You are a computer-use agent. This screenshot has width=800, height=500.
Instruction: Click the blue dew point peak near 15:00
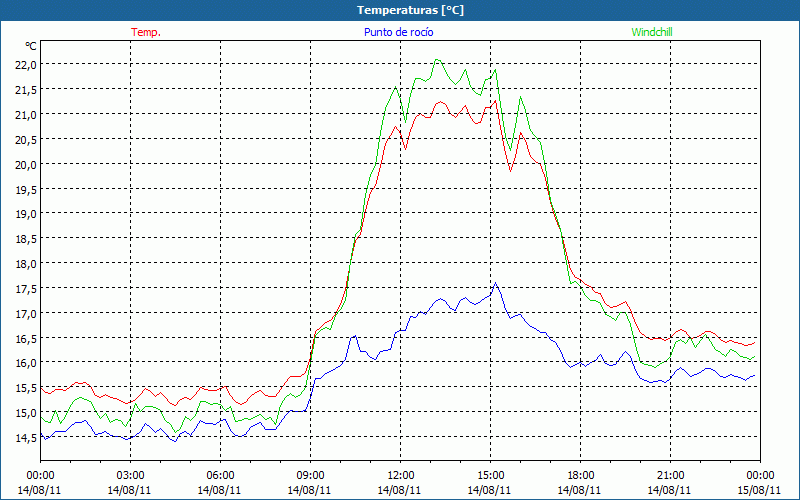pyautogui.click(x=495, y=283)
